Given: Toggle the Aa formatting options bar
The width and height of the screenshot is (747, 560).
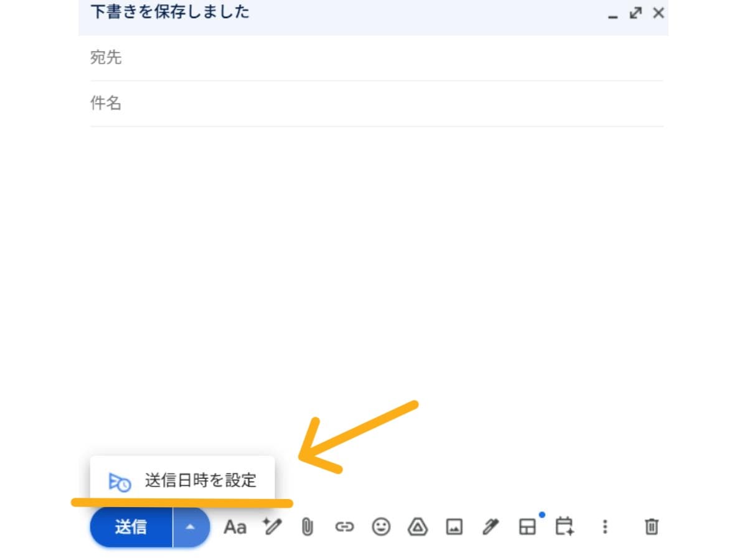Looking at the screenshot, I should [235, 526].
